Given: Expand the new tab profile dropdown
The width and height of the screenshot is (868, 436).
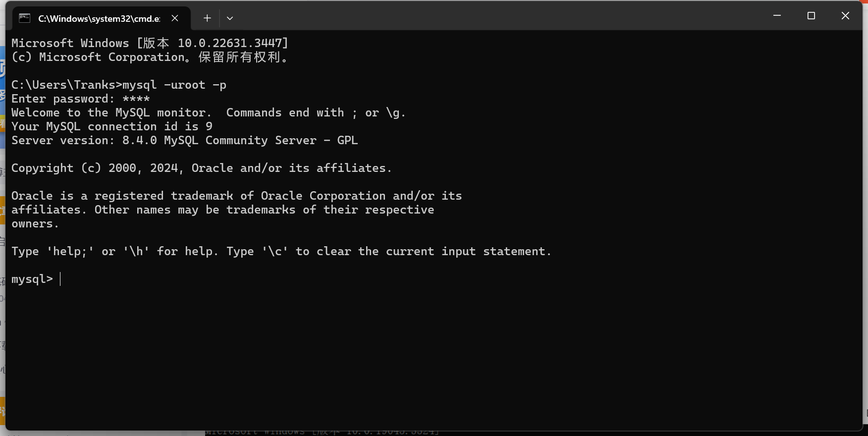Looking at the screenshot, I should (x=230, y=18).
